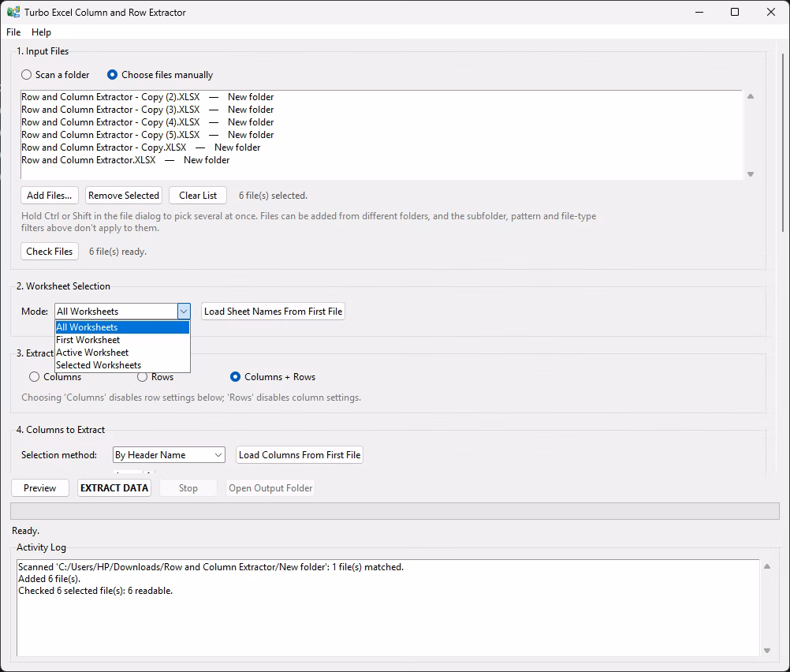The image size is (790, 672).
Task: Choose Active Worksheet in the dropdown list
Action: (x=122, y=353)
